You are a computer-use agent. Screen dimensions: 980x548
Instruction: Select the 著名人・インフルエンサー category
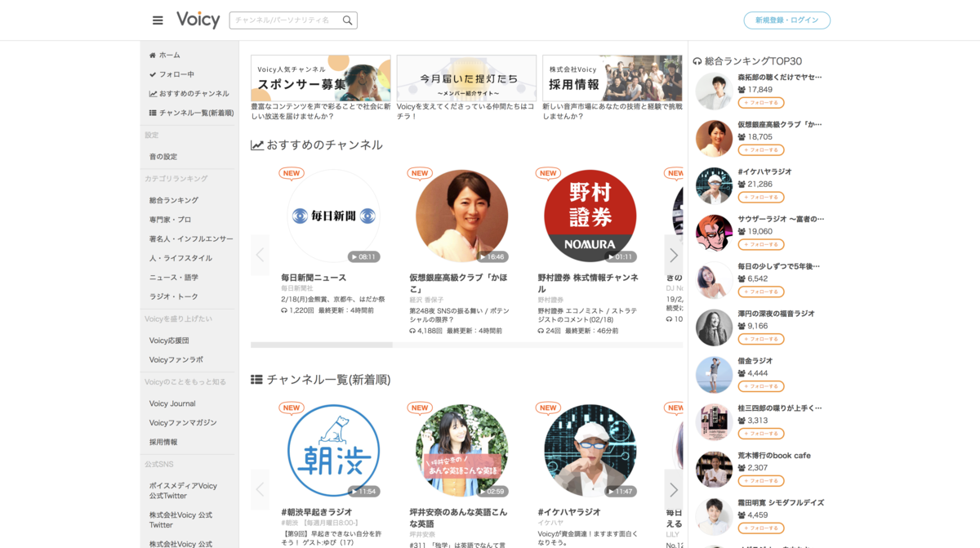[191, 238]
